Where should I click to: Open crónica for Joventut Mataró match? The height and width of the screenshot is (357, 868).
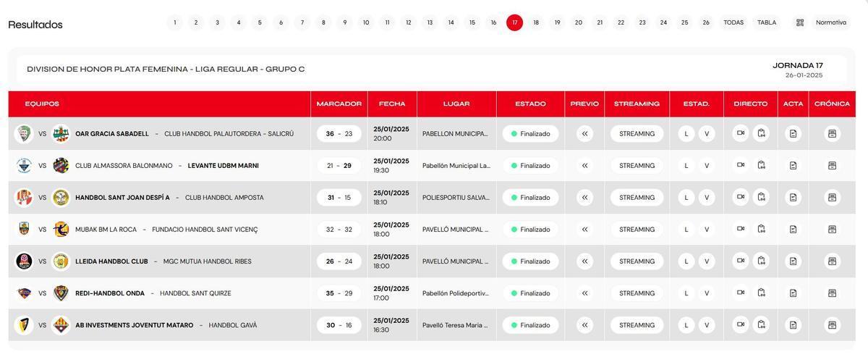832,325
